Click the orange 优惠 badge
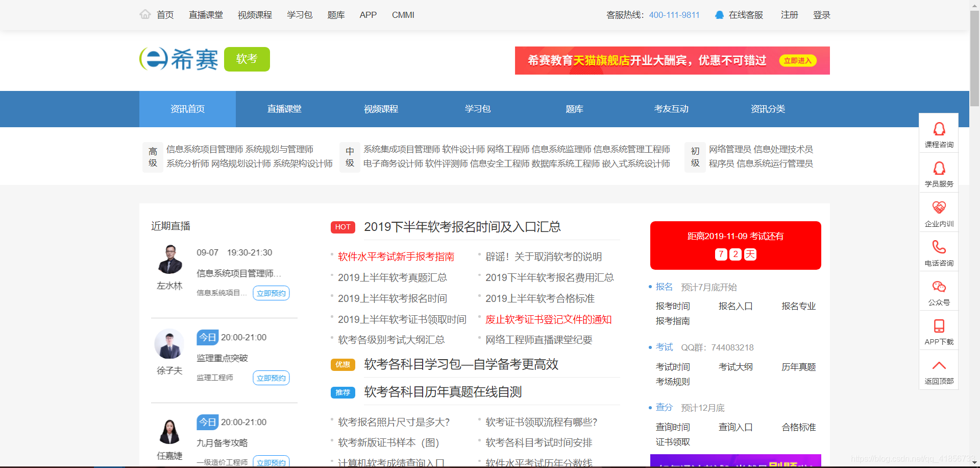980x468 pixels. click(343, 365)
